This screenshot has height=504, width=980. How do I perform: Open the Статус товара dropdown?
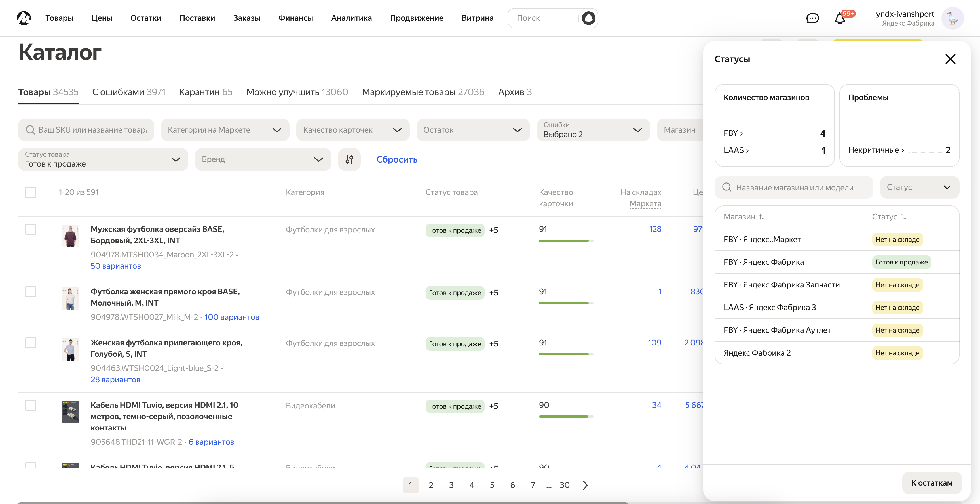coord(103,159)
